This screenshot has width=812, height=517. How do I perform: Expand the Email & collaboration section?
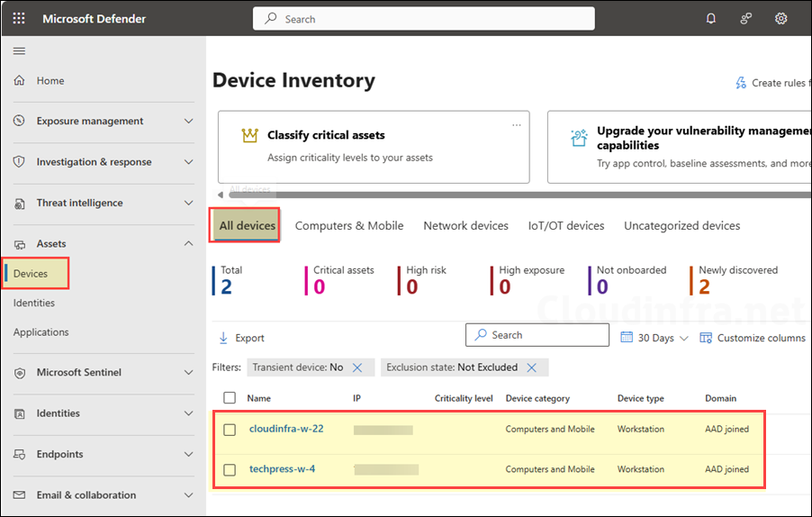pyautogui.click(x=188, y=495)
